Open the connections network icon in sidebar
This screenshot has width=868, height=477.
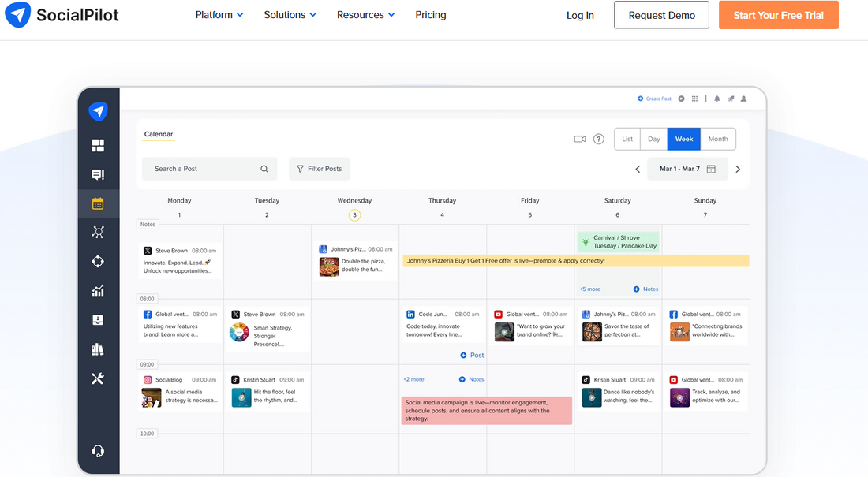tap(98, 233)
